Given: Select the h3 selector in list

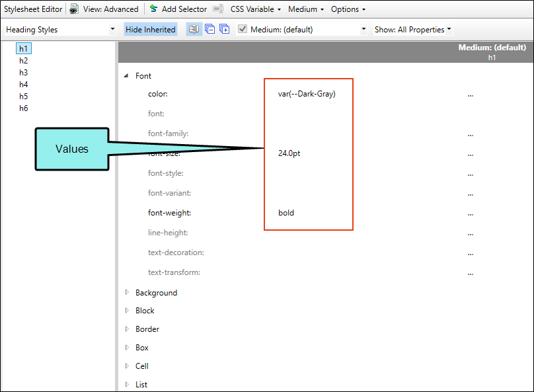Looking at the screenshot, I should click(x=24, y=73).
